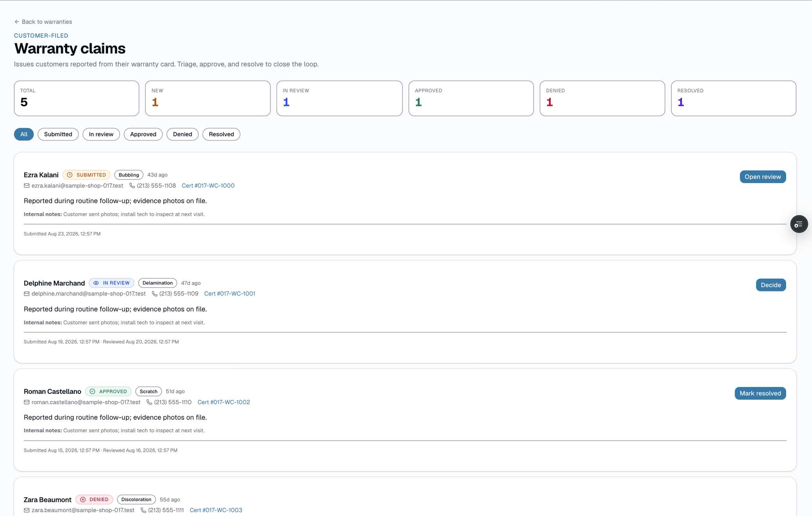Click the envelope icon next to delphine.marchand email
This screenshot has height=516, width=812.
coord(27,294)
